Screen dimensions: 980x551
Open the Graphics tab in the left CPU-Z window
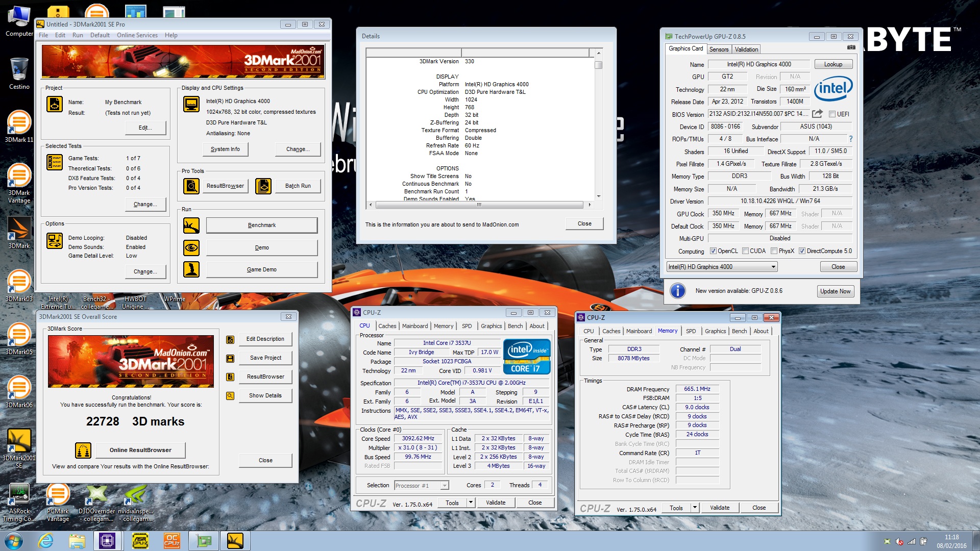click(491, 326)
